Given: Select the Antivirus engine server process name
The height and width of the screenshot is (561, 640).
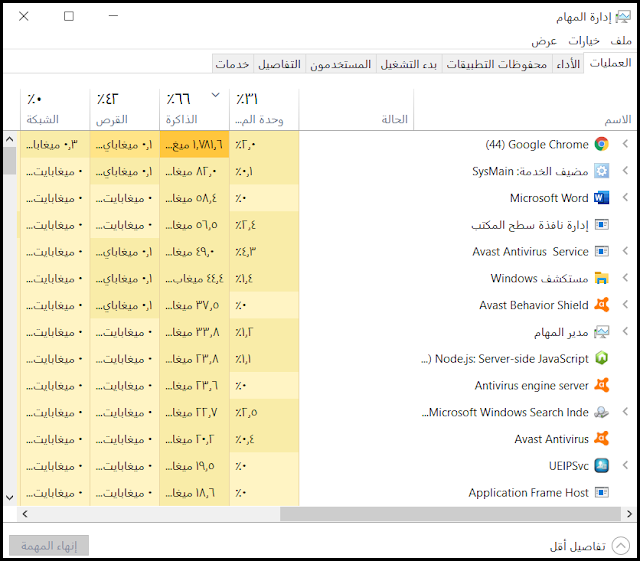Looking at the screenshot, I should pos(531,385).
